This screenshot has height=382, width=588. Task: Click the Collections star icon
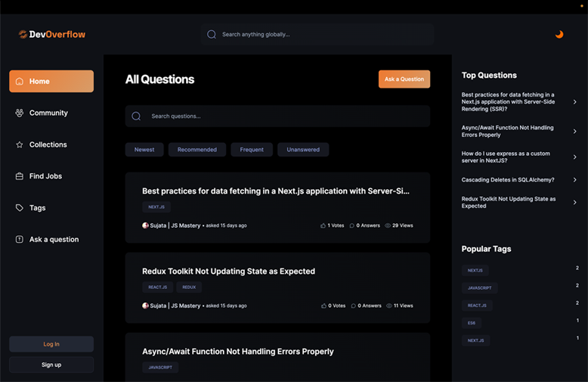coord(20,144)
